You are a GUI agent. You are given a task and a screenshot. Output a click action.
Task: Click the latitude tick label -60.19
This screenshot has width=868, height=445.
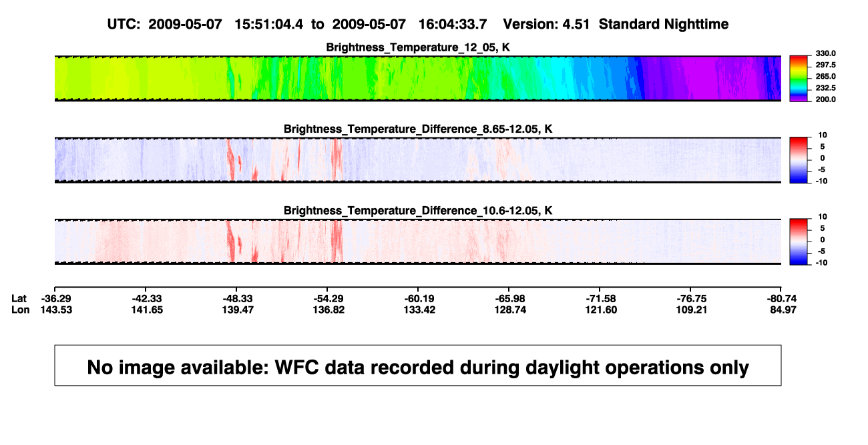pyautogui.click(x=418, y=298)
